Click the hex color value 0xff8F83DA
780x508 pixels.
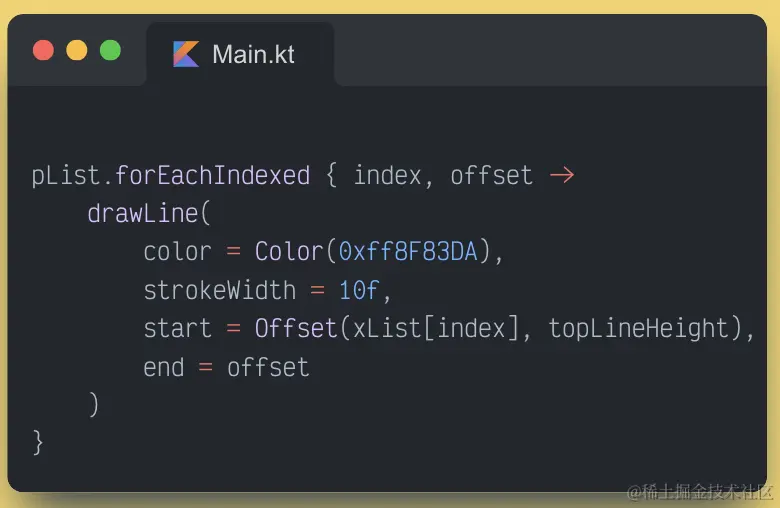click(407, 252)
